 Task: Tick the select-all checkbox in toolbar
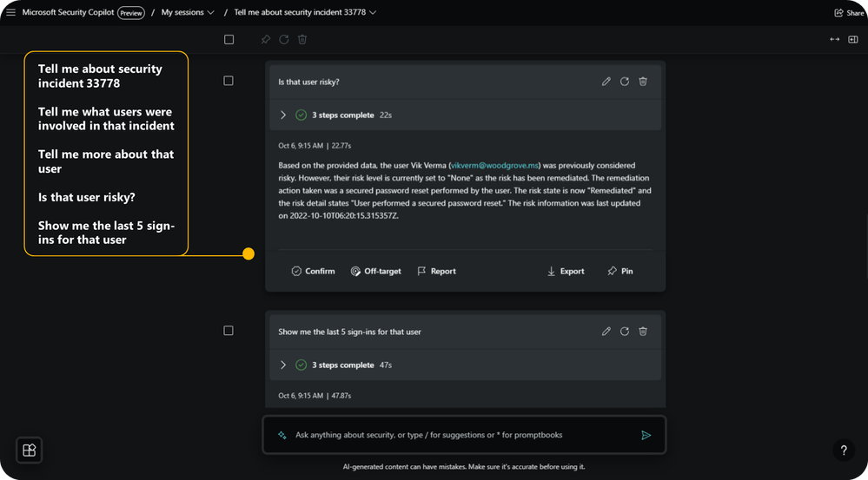click(x=229, y=40)
